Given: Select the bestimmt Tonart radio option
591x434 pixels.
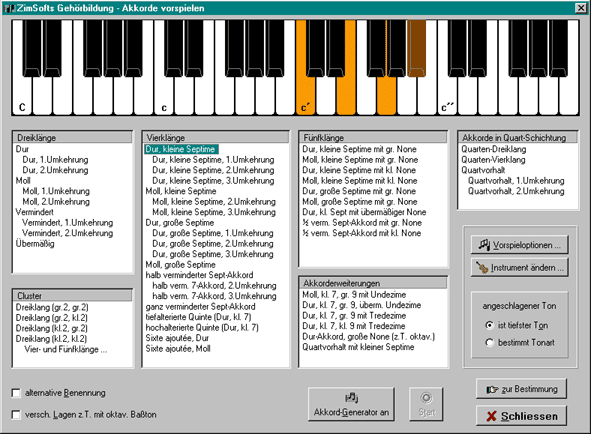Looking at the screenshot, I should click(489, 342).
